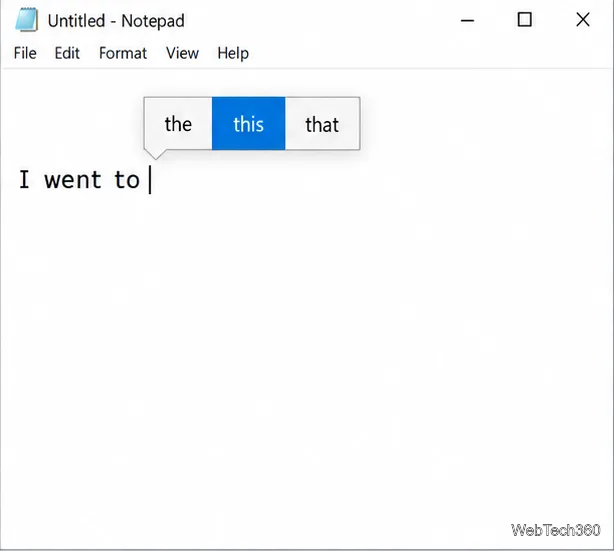The height and width of the screenshot is (551, 614).
Task: Choose the "the" text suggestion
Action: tap(178, 124)
